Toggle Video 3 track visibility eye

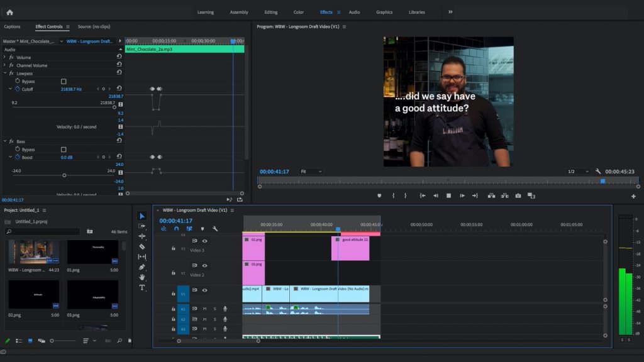204,241
